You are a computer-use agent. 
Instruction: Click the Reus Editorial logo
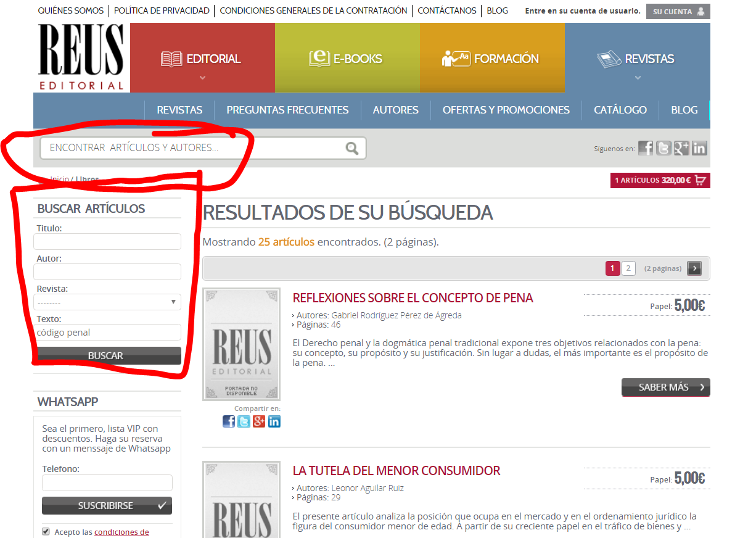(x=81, y=57)
